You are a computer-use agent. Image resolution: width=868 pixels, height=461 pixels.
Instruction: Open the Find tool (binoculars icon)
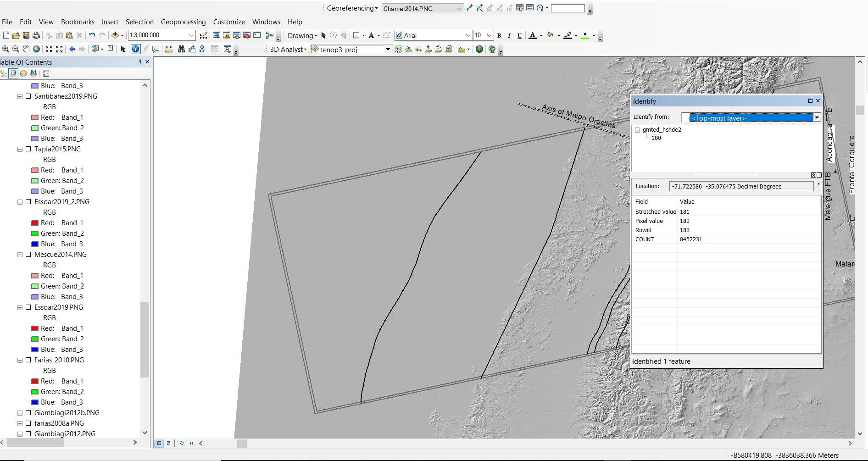182,49
